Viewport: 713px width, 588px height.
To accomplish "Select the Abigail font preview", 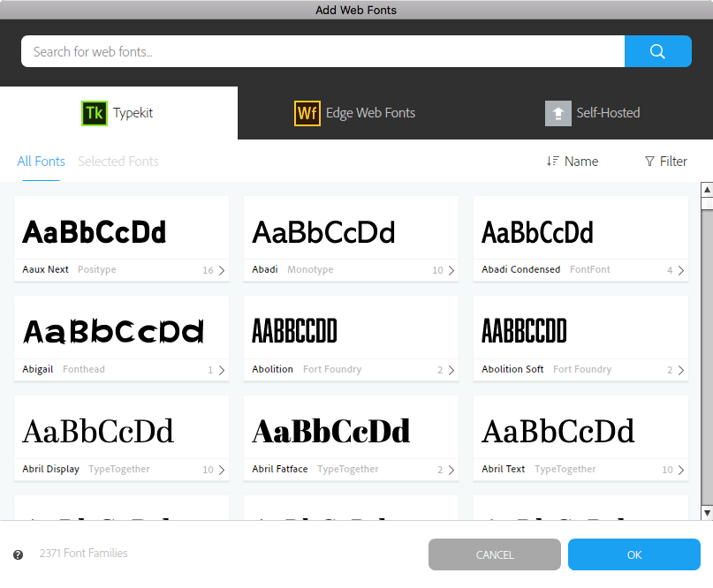I will point(113,331).
